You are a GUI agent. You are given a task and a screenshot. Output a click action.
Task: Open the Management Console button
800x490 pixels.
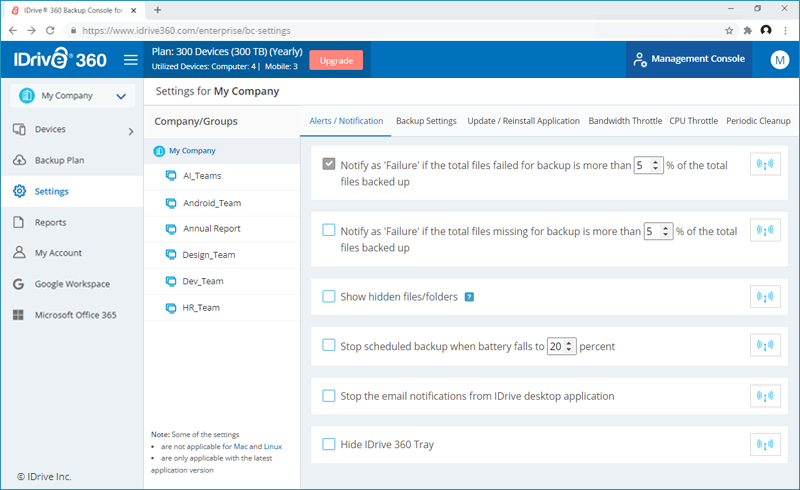click(x=689, y=59)
